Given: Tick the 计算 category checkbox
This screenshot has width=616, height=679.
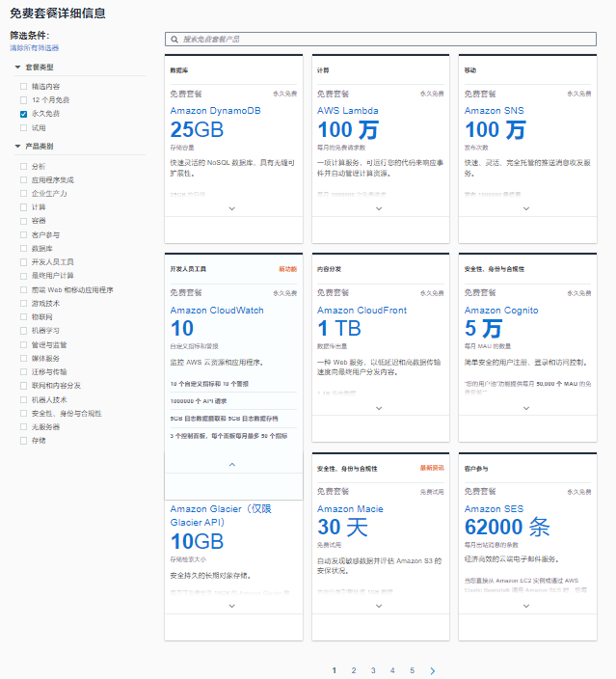Looking at the screenshot, I should click(24, 207).
